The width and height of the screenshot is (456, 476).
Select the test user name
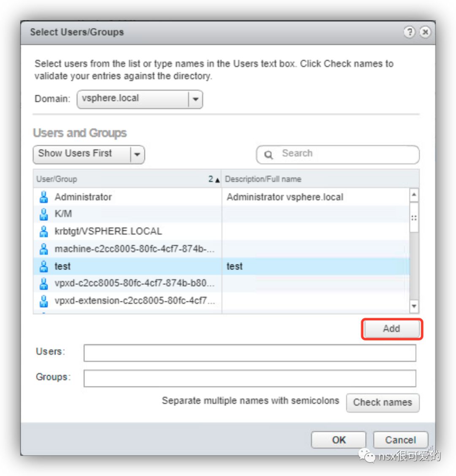(62, 266)
